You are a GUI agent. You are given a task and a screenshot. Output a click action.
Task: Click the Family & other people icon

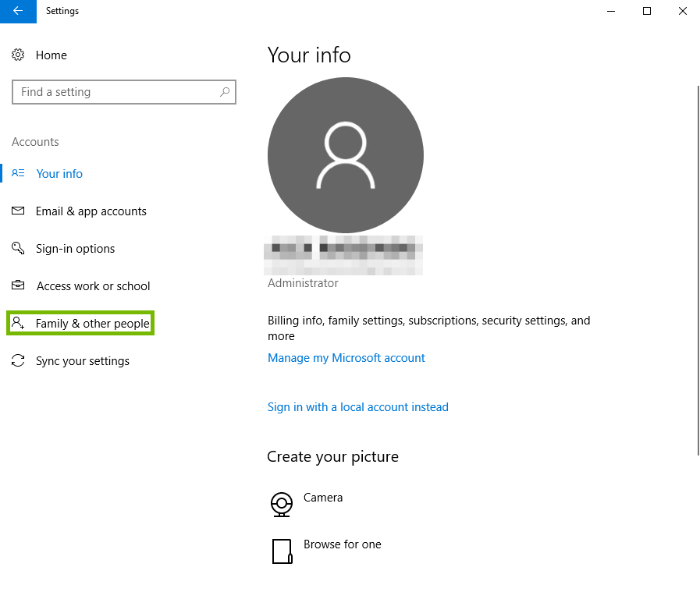tap(18, 323)
